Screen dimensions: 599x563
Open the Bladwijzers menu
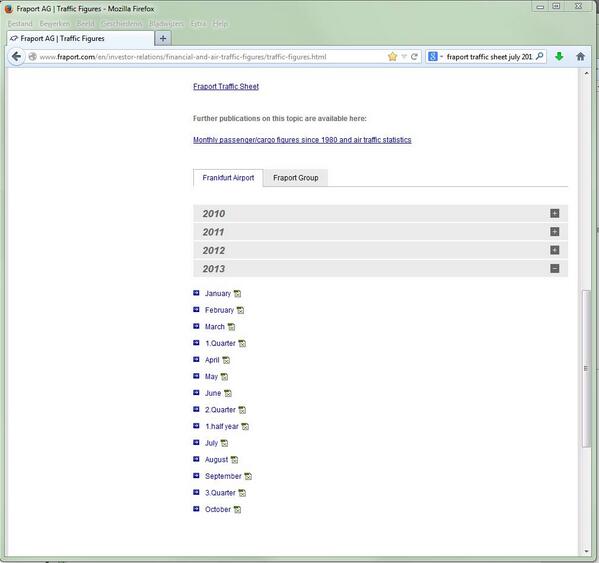(166, 24)
